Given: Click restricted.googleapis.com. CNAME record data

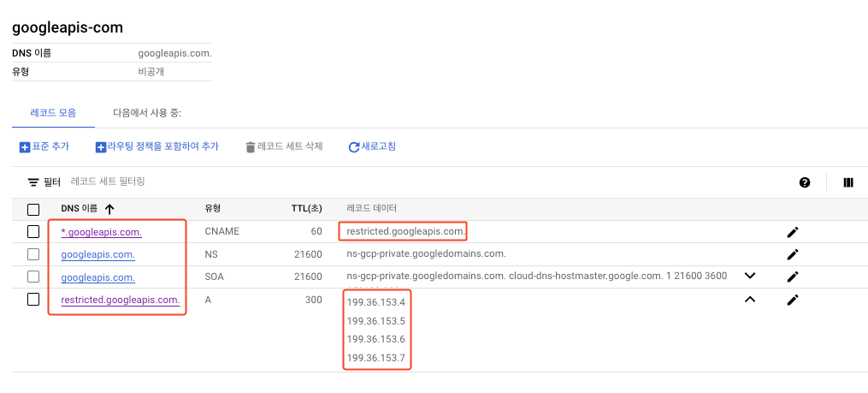Looking at the screenshot, I should tap(405, 231).
